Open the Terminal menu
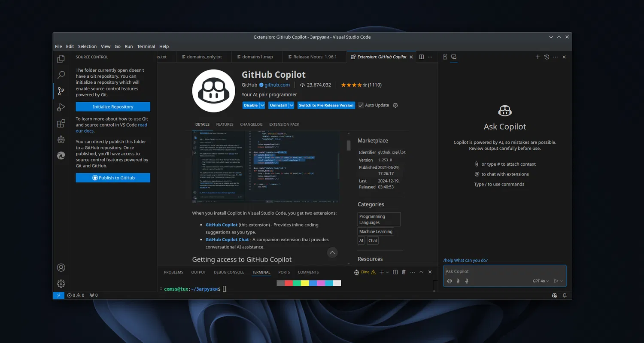Image resolution: width=644 pixels, height=343 pixels. [146, 46]
